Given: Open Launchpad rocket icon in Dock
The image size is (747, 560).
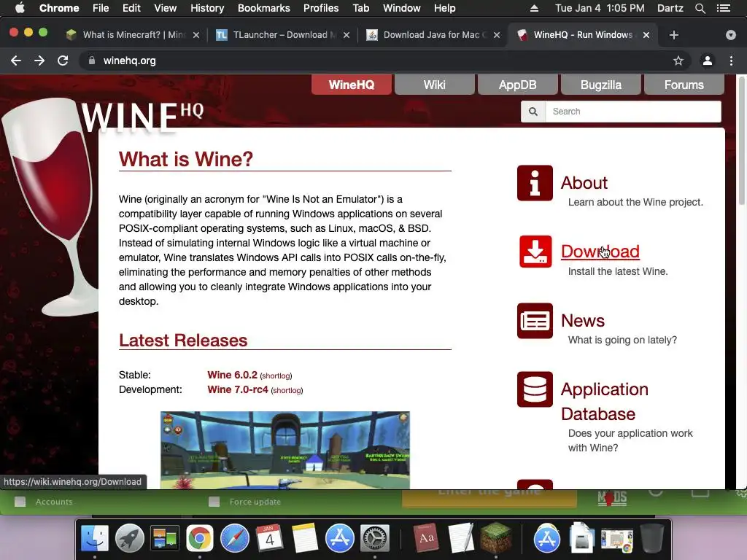Looking at the screenshot, I should click(x=130, y=539).
